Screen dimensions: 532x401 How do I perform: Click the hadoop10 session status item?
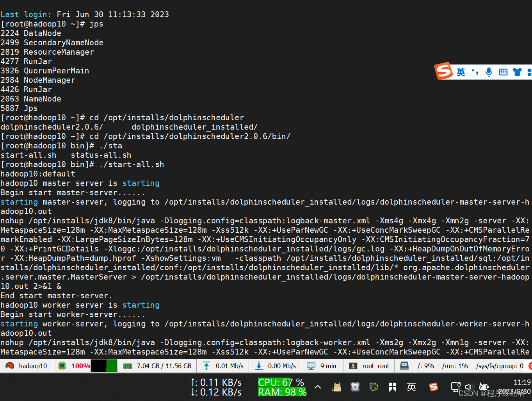(x=27, y=366)
